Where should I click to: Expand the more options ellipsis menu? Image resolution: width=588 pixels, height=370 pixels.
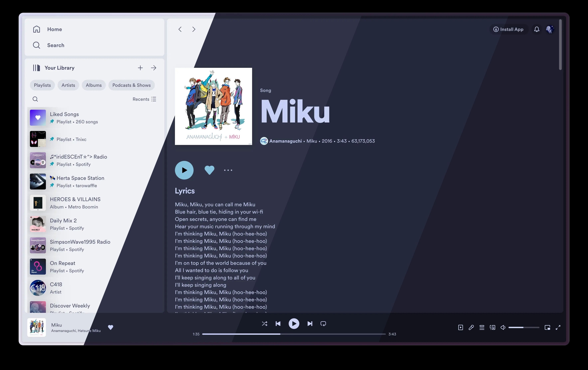[228, 170]
